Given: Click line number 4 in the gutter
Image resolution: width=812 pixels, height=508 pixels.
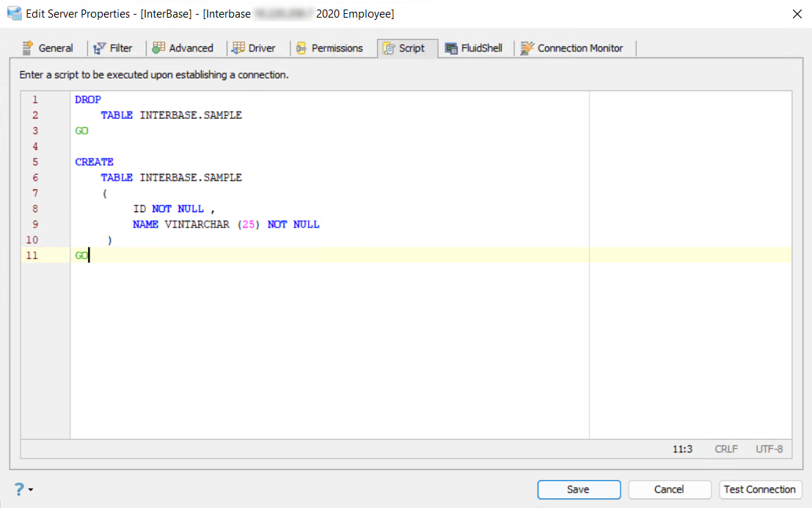Looking at the screenshot, I should 35,146.
